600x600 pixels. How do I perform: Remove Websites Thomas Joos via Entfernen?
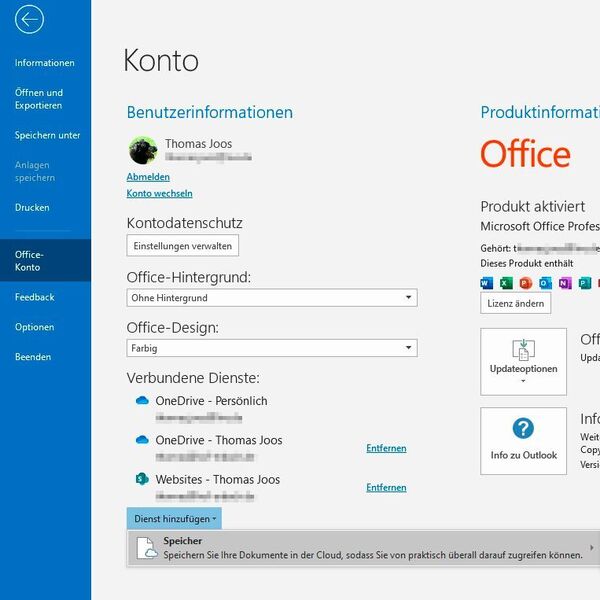[386, 488]
